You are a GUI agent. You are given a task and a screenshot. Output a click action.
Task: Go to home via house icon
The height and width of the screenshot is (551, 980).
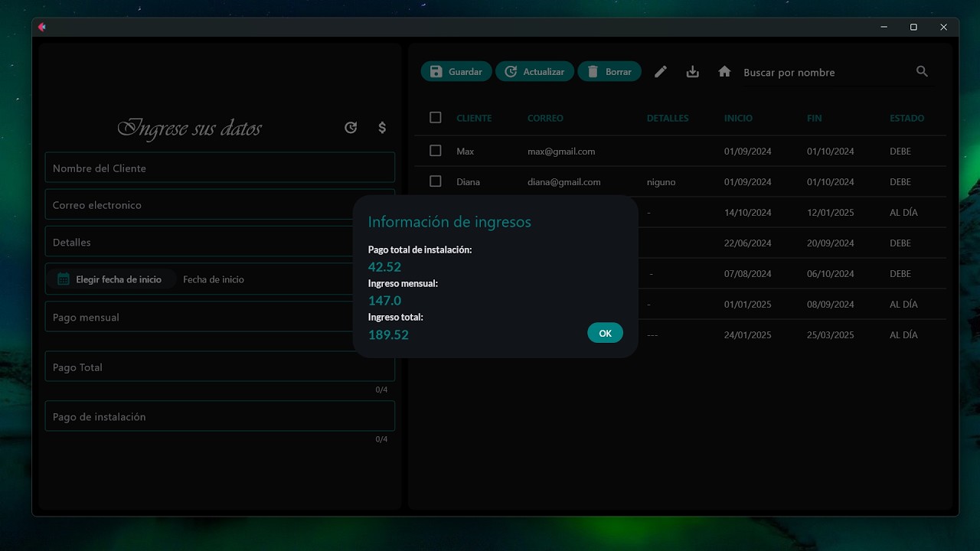(724, 71)
